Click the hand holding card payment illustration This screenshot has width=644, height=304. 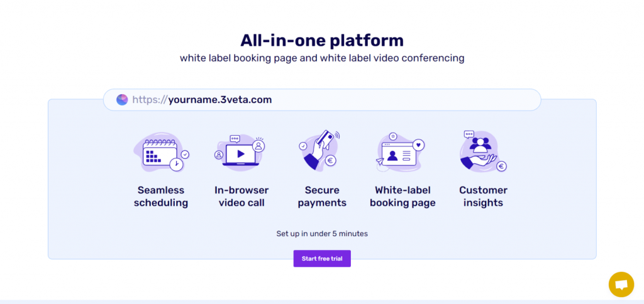click(321, 150)
